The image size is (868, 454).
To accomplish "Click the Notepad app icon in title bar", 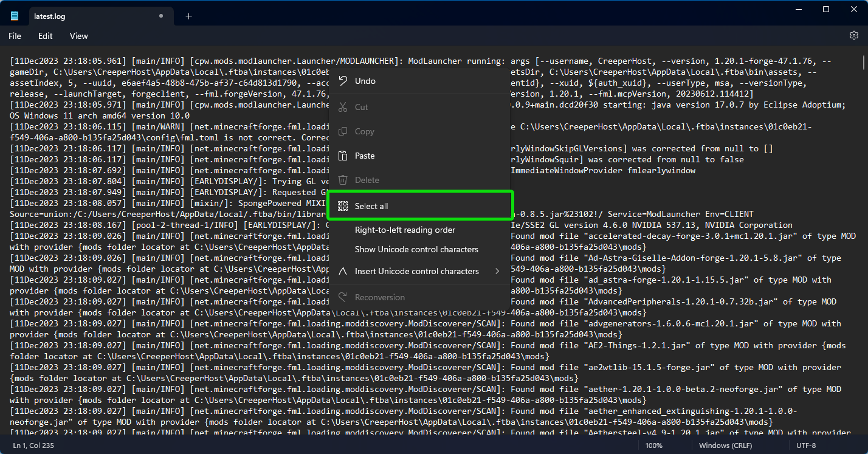I will pyautogui.click(x=15, y=16).
